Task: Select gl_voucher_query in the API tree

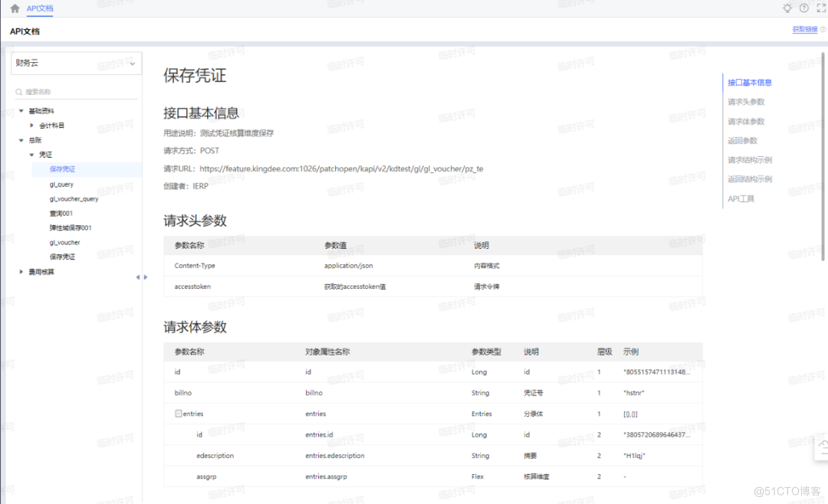Action: coord(74,198)
